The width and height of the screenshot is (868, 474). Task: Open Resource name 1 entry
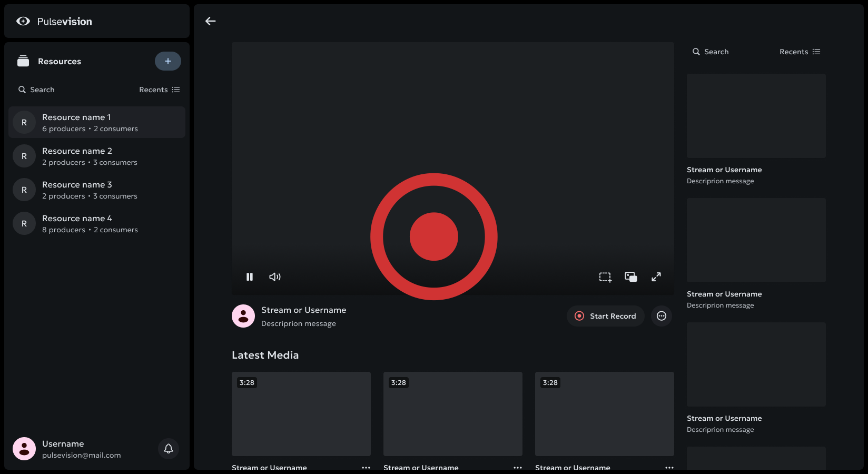pyautogui.click(x=97, y=122)
